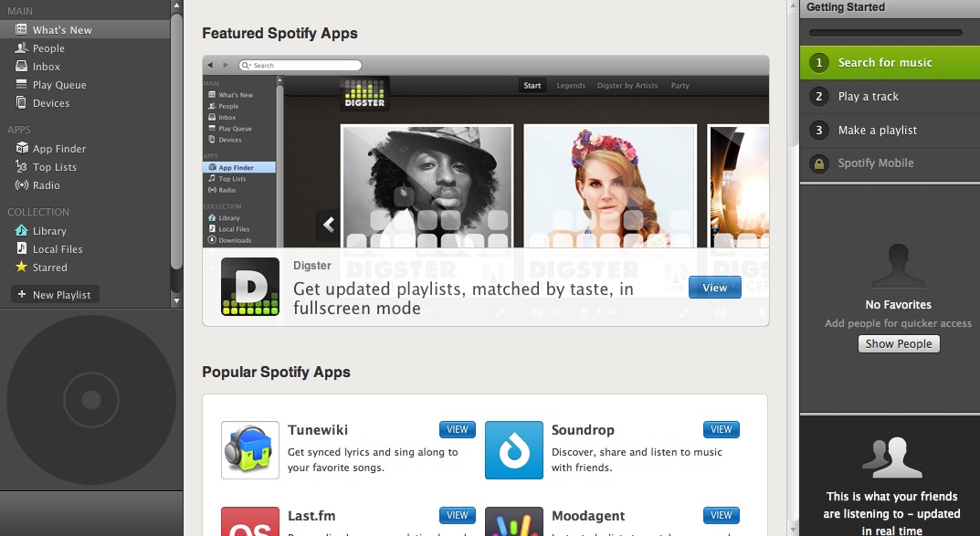Viewport: 980px width, 536px height.
Task: Click the No Favorites person silhouette
Action: (x=898, y=266)
